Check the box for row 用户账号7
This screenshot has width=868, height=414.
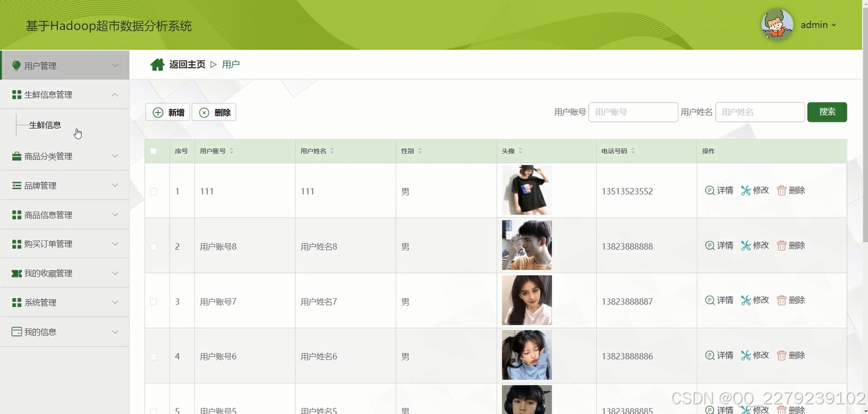tap(154, 301)
